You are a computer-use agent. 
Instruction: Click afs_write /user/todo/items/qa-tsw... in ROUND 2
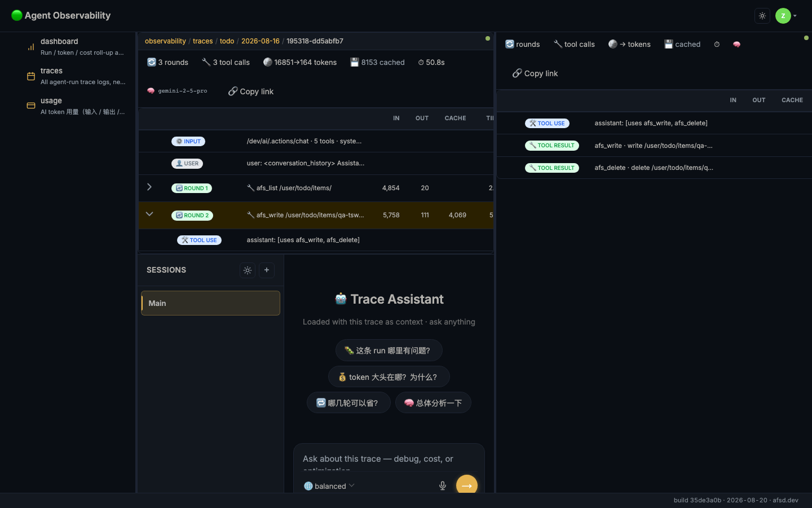pos(310,215)
